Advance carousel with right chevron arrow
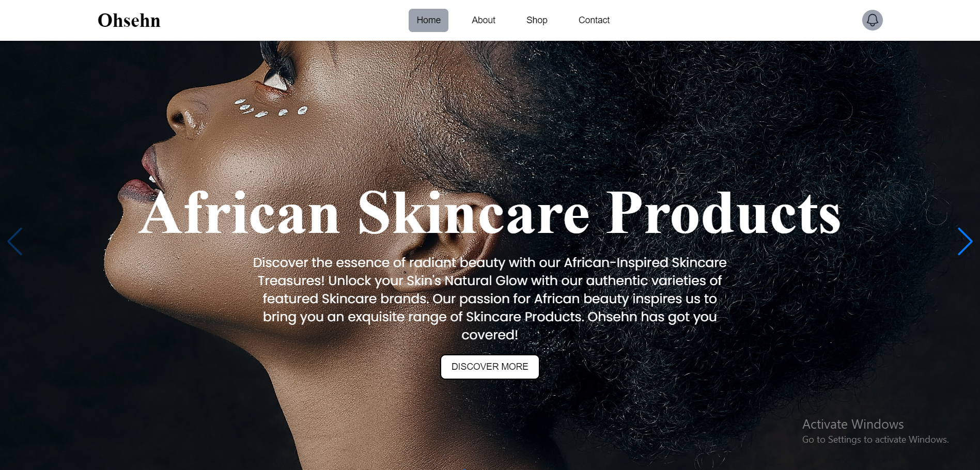Screen dimensions: 980x470 pyautogui.click(x=965, y=242)
